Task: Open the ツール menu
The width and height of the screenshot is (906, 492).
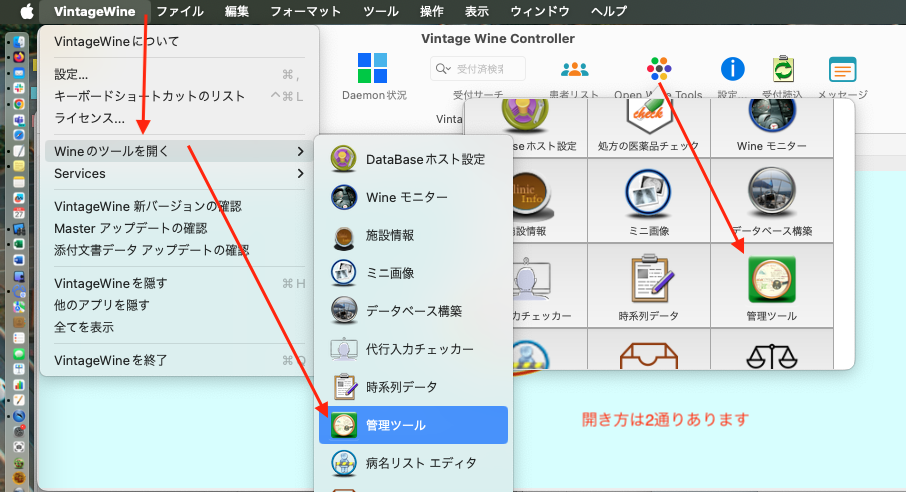Action: point(381,11)
